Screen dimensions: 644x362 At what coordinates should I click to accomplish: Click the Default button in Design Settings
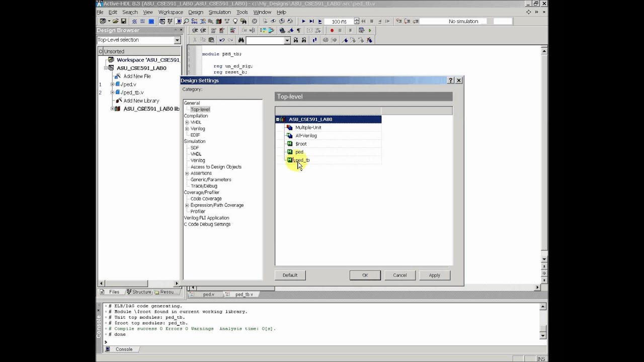[x=290, y=275]
